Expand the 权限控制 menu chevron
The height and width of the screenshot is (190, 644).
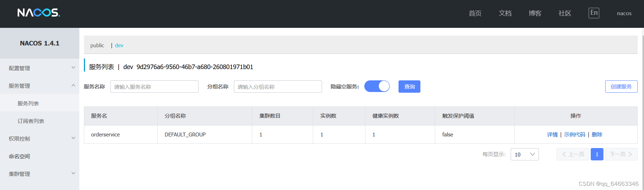coord(73,138)
